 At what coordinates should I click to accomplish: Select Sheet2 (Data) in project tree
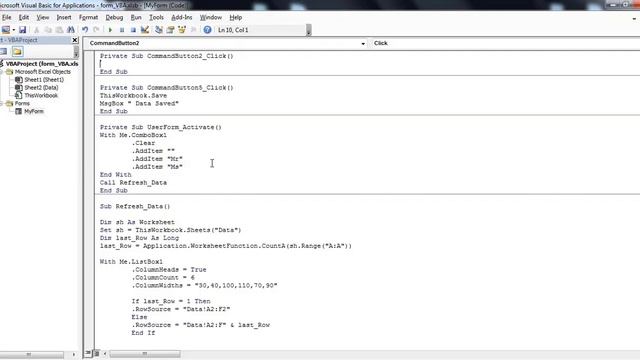click(41, 88)
